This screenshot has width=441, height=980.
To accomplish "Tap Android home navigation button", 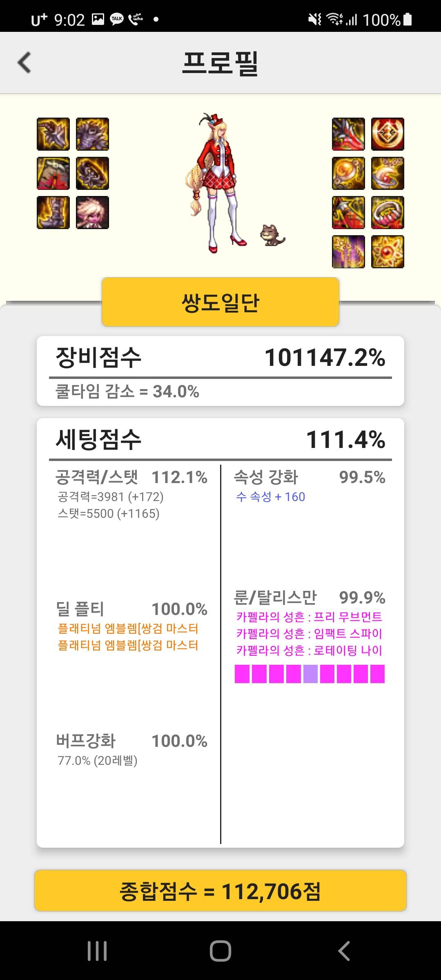I will 220,951.
